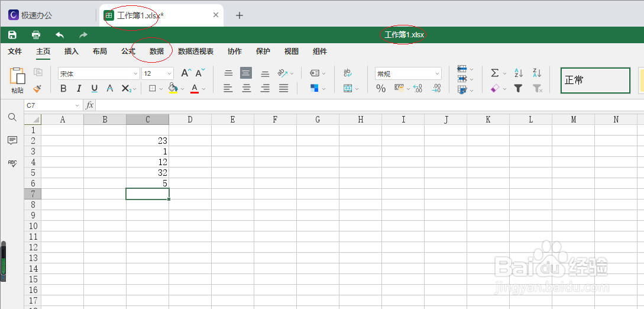644x309 pixels.
Task: Click the Insert Cells icon
Action: click(x=462, y=69)
